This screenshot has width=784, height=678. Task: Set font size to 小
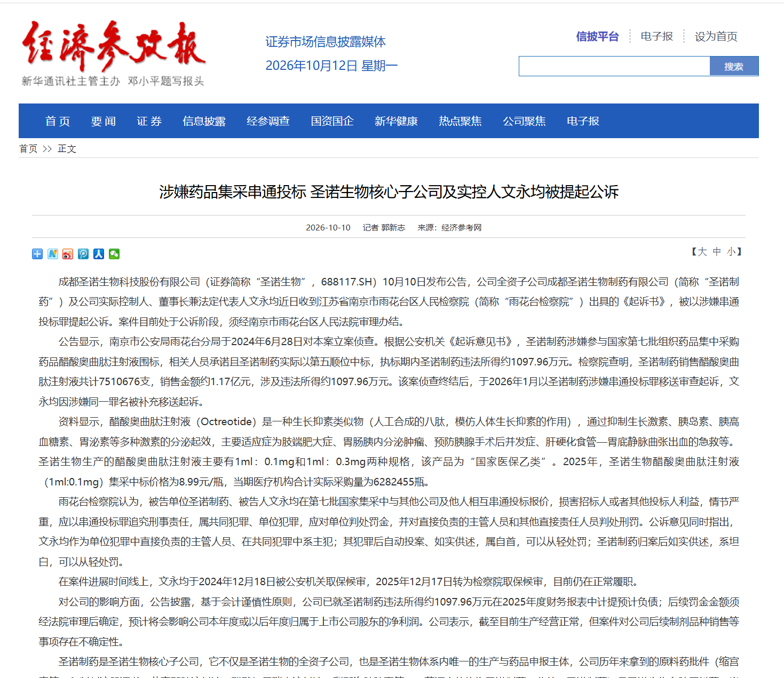(731, 252)
